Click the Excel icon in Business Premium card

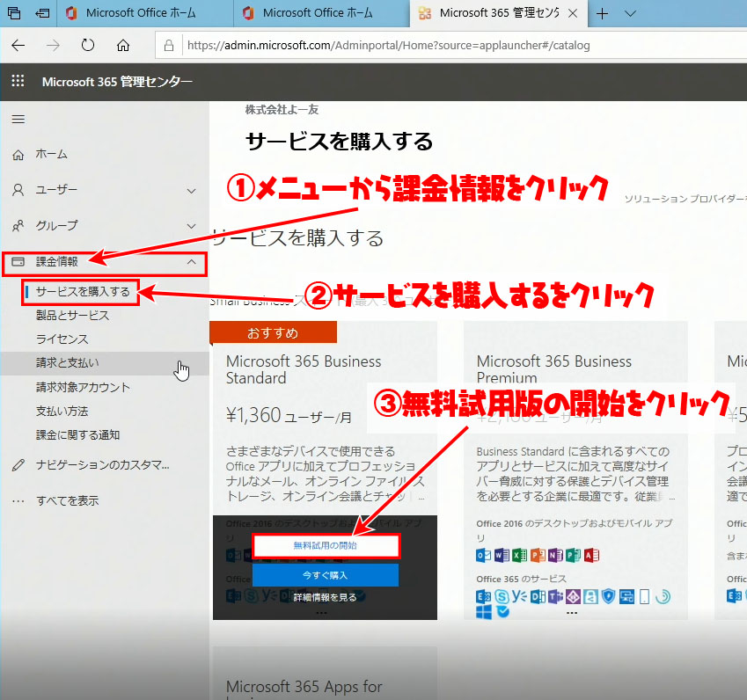(x=519, y=555)
